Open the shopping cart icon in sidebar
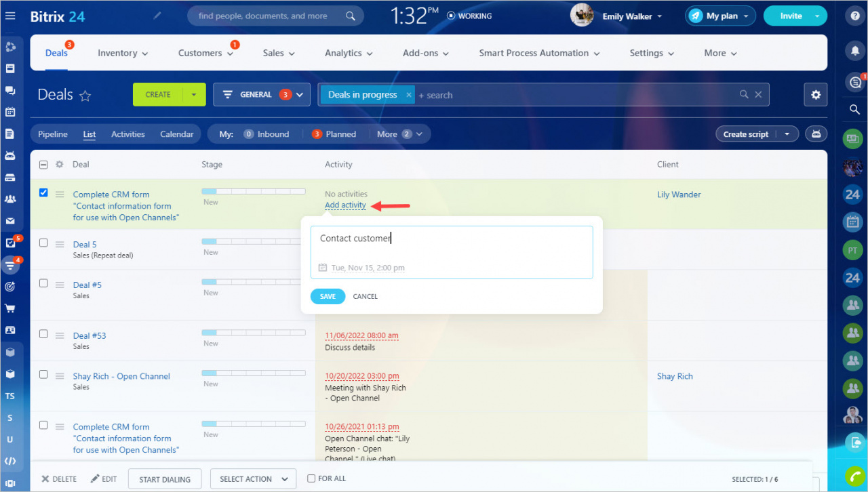The image size is (868, 492). point(10,308)
